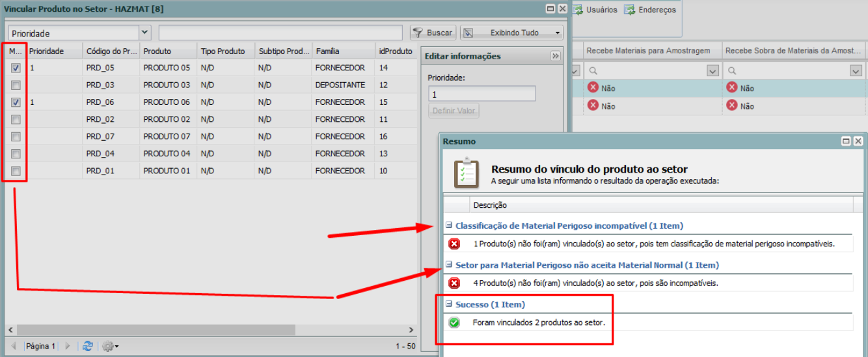Click horizontal scrollbar right arrow
This screenshot has height=357, width=868.
point(411,330)
